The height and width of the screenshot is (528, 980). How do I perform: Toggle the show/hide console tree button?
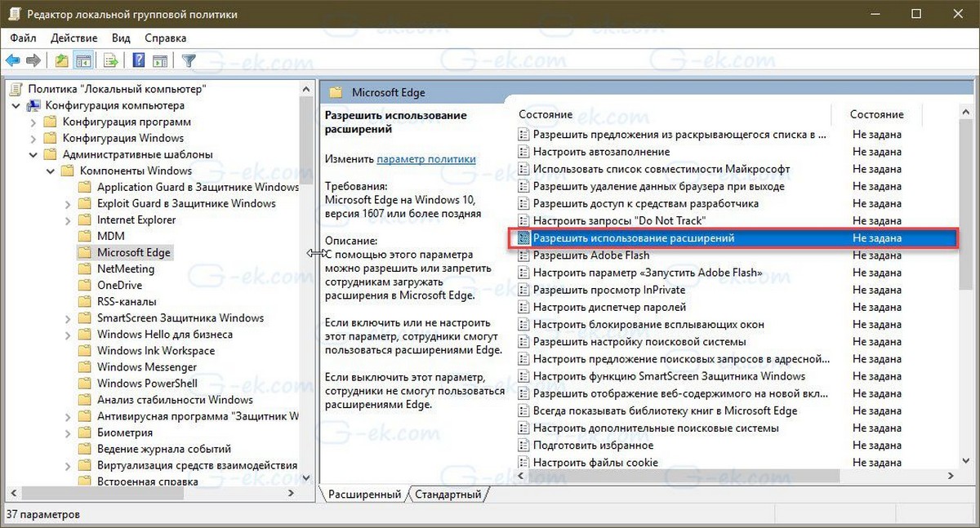[82, 60]
